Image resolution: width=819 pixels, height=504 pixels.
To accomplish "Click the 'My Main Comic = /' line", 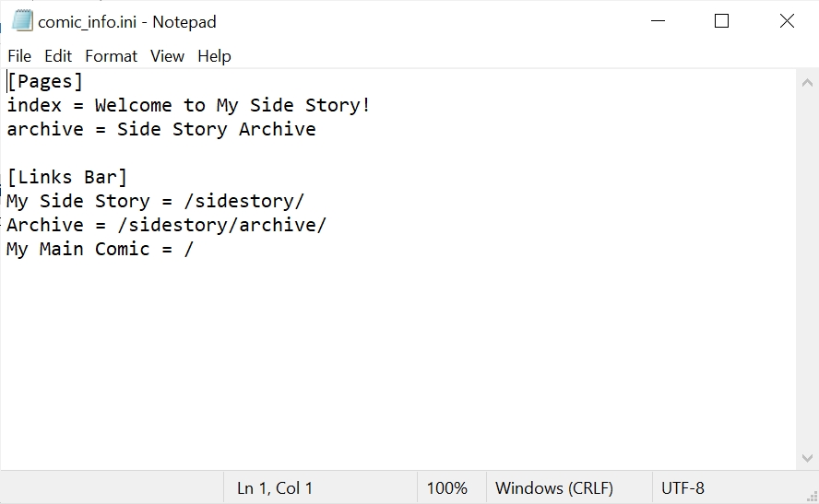I will coord(101,250).
